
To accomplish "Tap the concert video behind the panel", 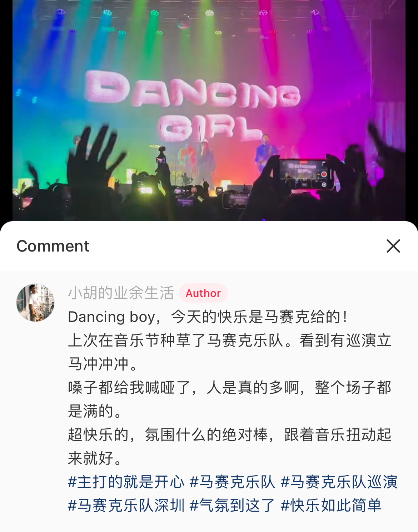I will [209, 110].
